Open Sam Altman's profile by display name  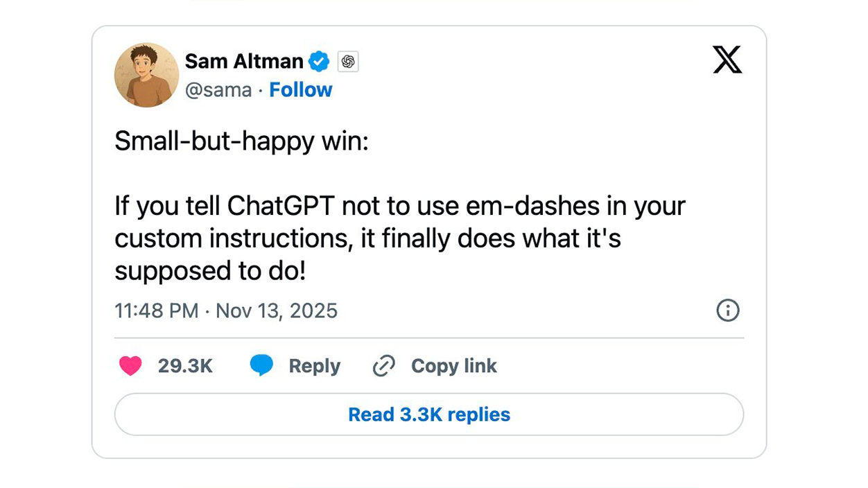(x=243, y=61)
